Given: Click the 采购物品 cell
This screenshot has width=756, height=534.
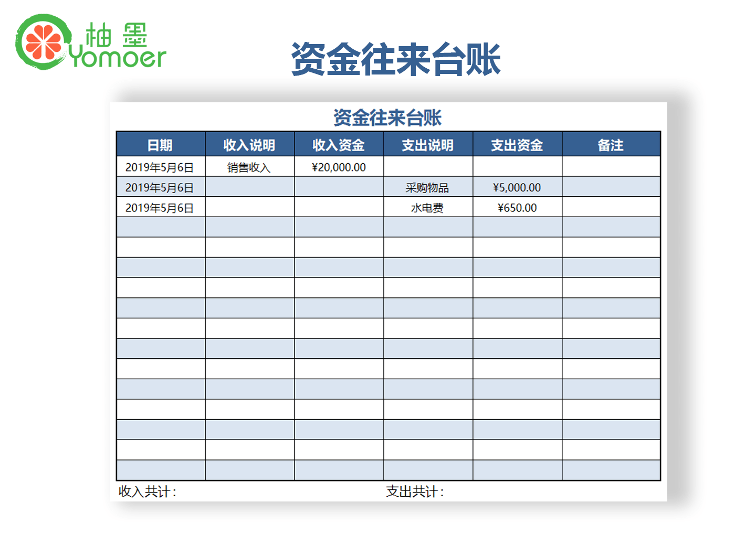Looking at the screenshot, I should coord(428,187).
